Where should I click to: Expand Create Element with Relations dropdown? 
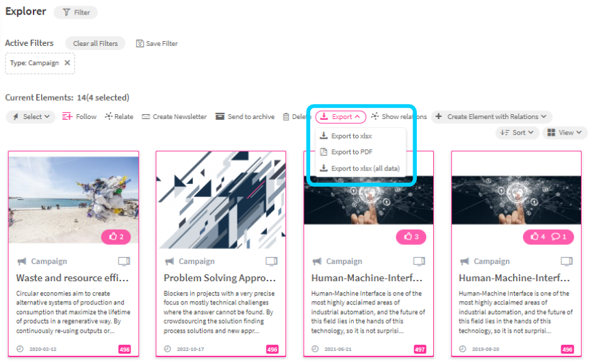491,117
